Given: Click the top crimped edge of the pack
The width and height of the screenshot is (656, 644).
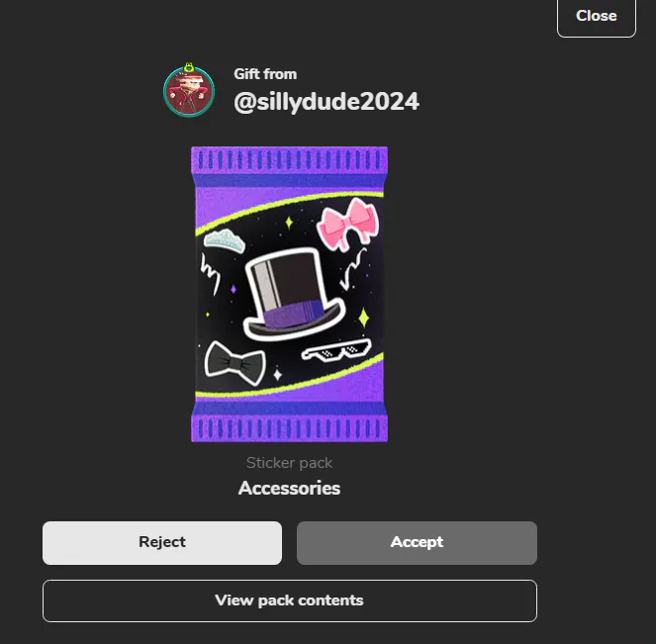Looking at the screenshot, I should click(290, 160).
